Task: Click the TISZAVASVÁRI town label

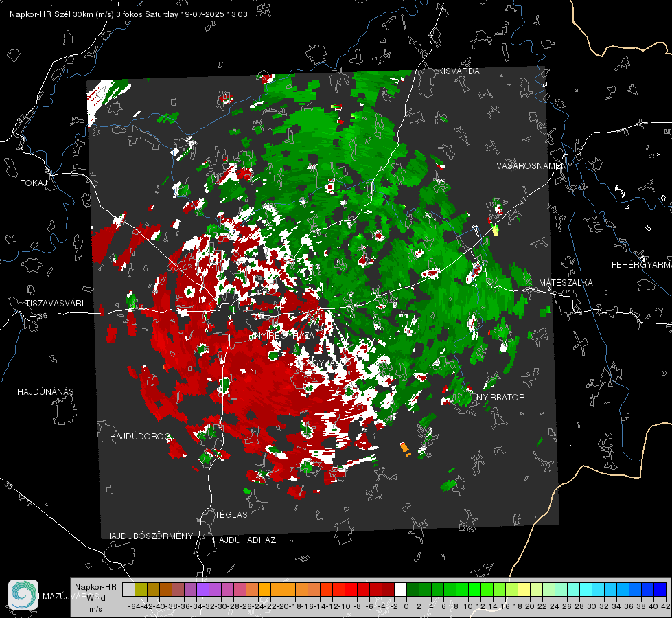Action: tap(54, 304)
